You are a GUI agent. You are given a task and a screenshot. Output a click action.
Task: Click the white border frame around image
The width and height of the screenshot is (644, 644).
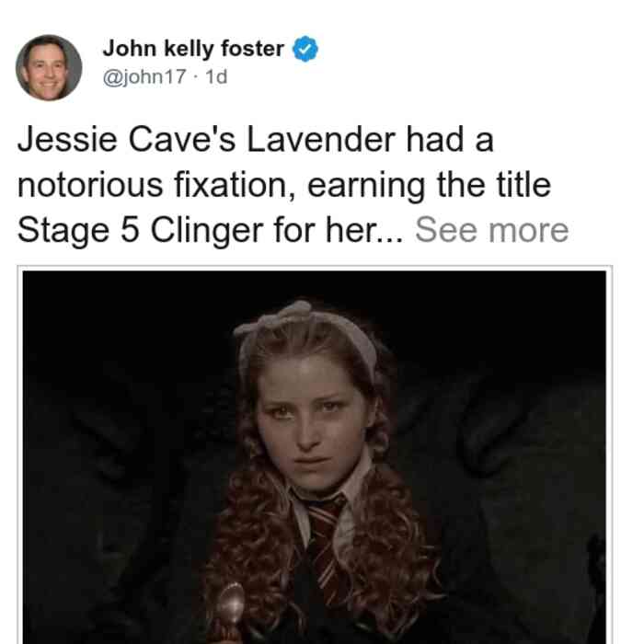[x=315, y=269]
